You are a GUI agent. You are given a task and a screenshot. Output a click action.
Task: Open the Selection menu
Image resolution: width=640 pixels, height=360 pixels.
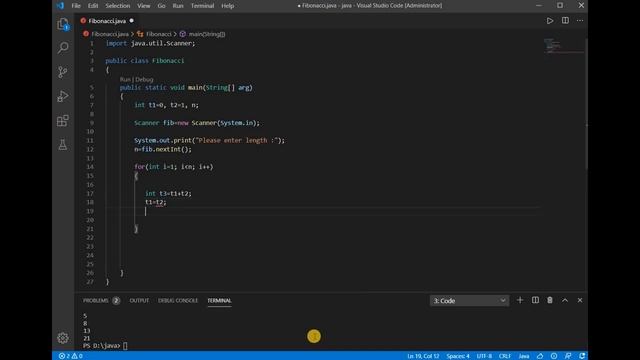click(x=118, y=6)
